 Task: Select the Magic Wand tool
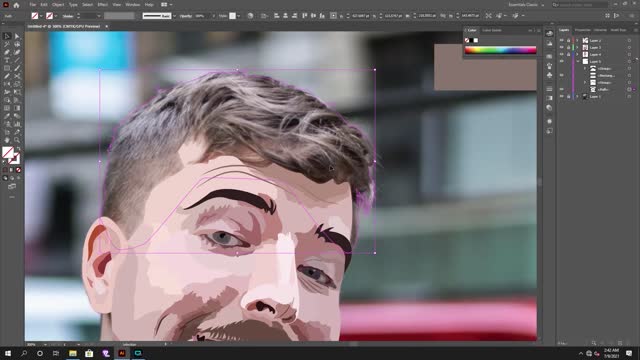7,44
